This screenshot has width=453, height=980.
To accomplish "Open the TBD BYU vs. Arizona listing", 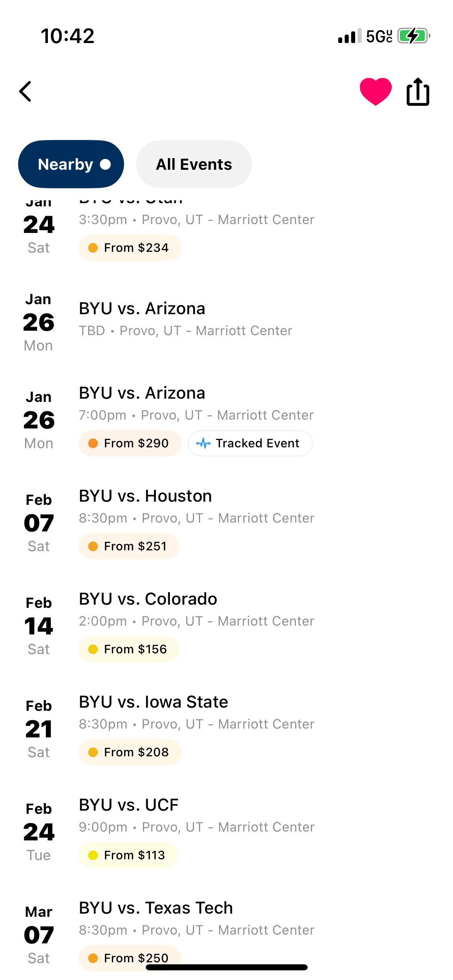I will tap(142, 309).
